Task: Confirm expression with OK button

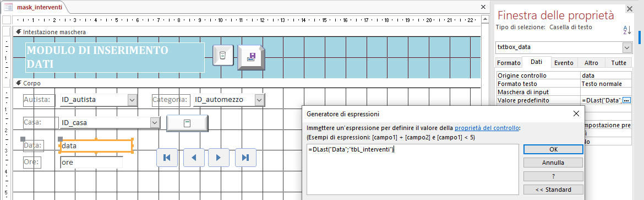Action: pyautogui.click(x=553, y=149)
